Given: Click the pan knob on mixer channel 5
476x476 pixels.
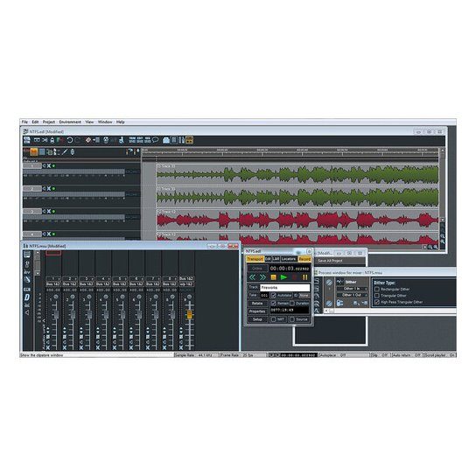Looking at the screenshot, I should [x=122, y=297].
